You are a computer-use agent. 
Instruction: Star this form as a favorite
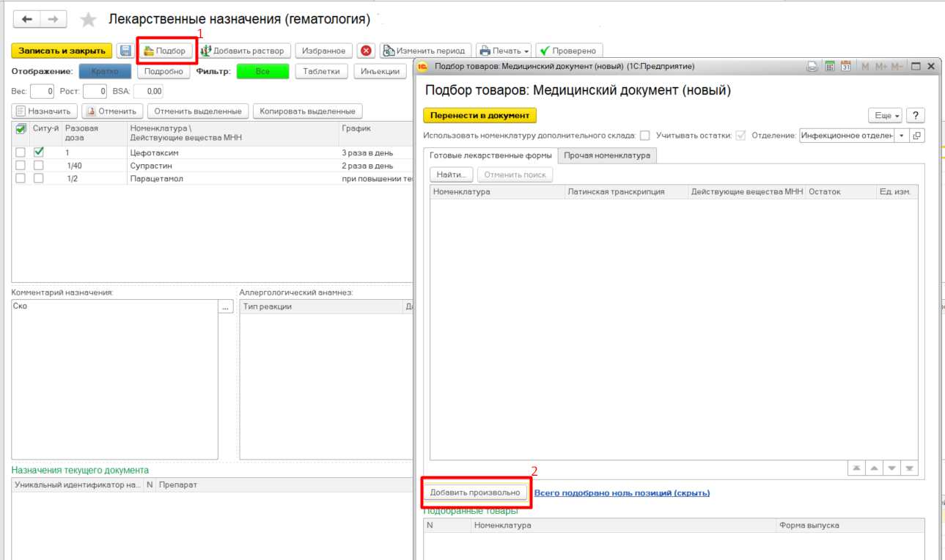[x=88, y=20]
